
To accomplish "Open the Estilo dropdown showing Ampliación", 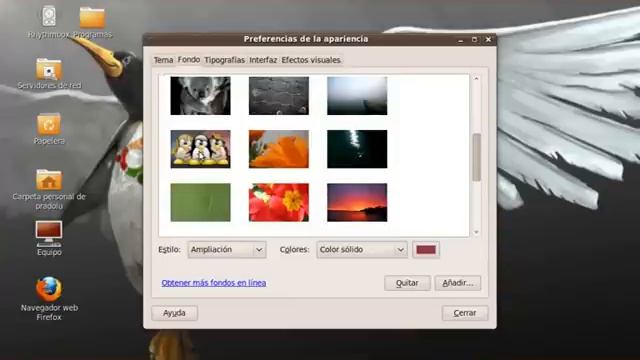I will (227, 249).
